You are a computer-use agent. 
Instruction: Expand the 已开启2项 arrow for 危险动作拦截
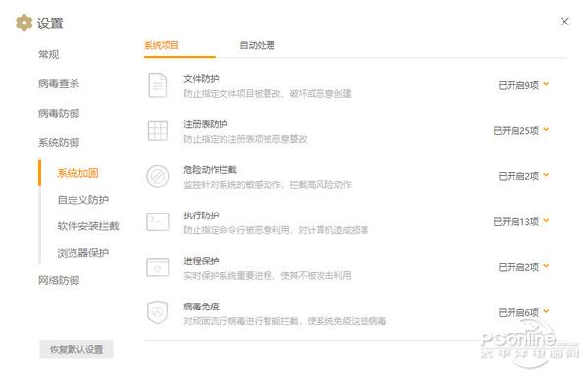546,175
